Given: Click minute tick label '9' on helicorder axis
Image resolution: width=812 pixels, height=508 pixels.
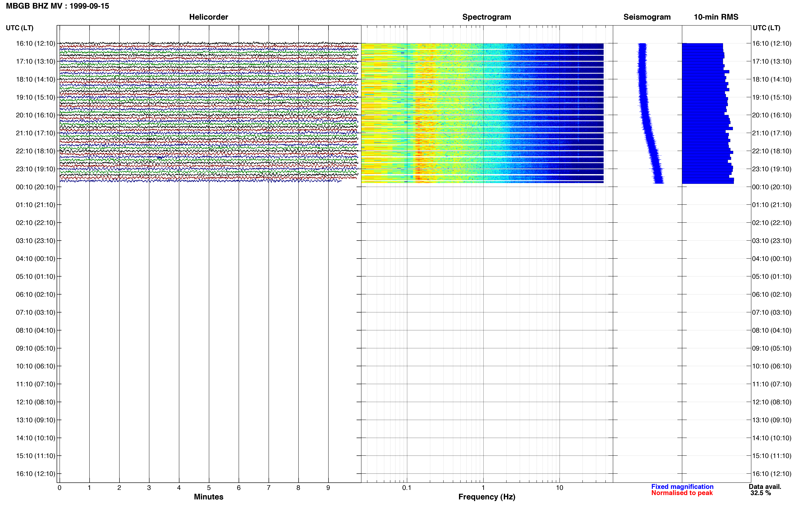Looking at the screenshot, I should pos(328,488).
